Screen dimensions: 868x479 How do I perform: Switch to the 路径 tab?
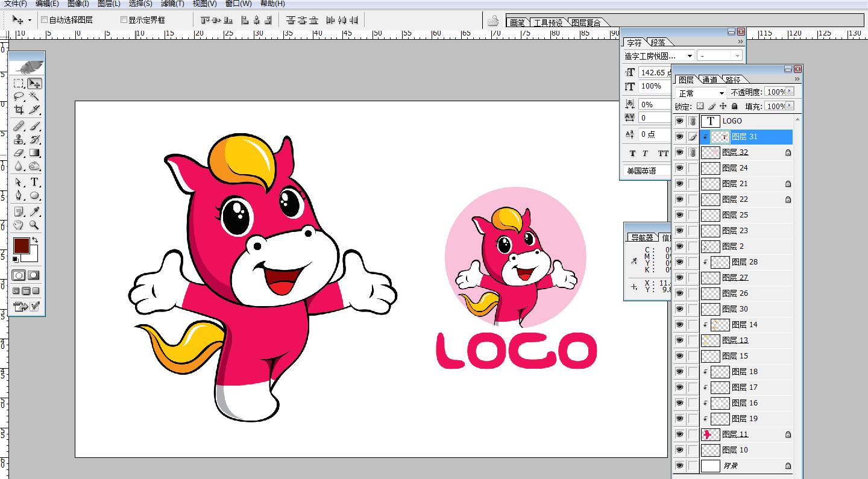point(732,80)
